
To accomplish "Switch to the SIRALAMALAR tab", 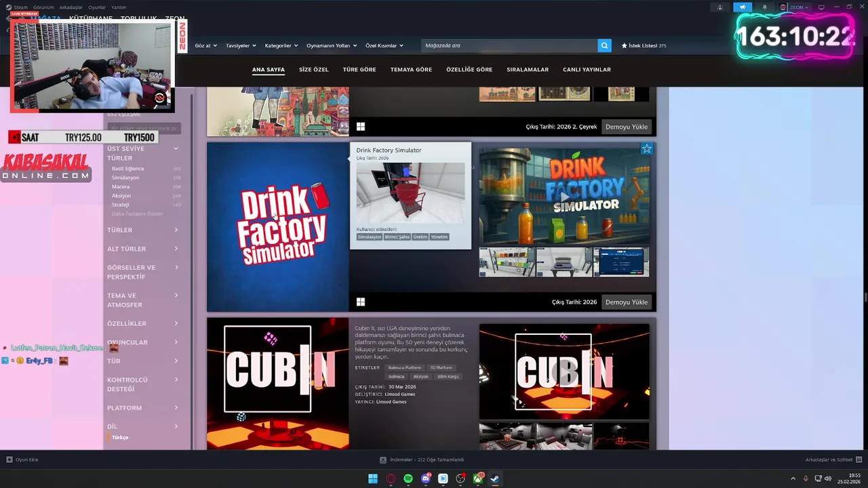I will [x=528, y=69].
